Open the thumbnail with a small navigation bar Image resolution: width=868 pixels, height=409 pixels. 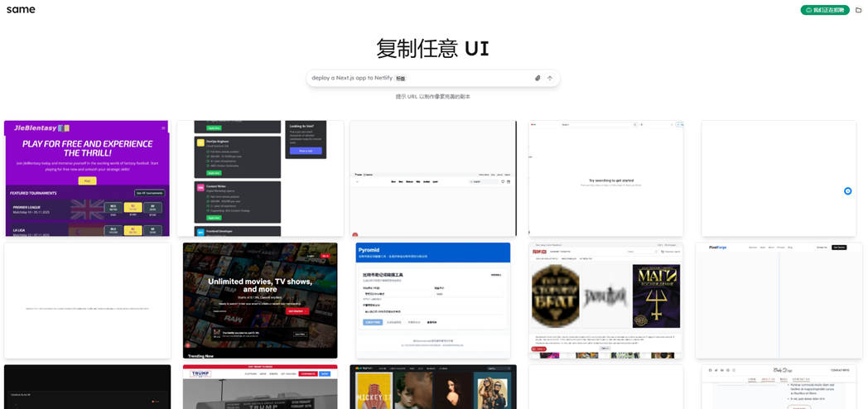433,178
